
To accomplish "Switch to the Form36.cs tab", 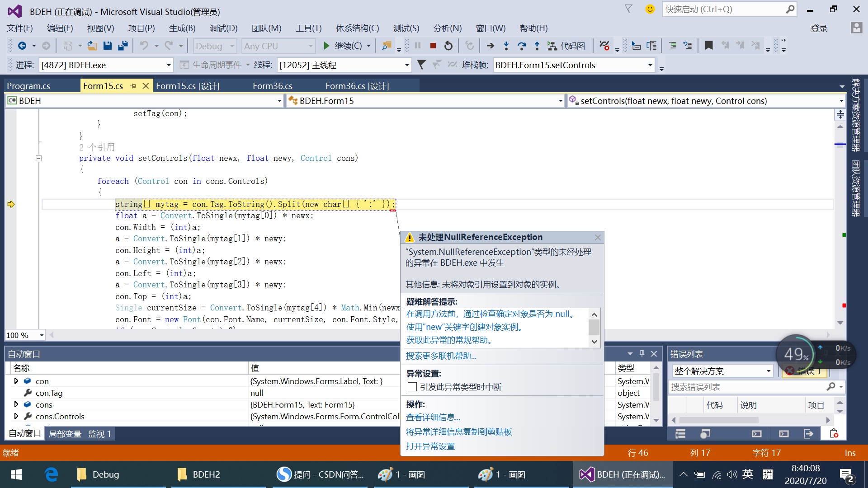I will [x=273, y=86].
